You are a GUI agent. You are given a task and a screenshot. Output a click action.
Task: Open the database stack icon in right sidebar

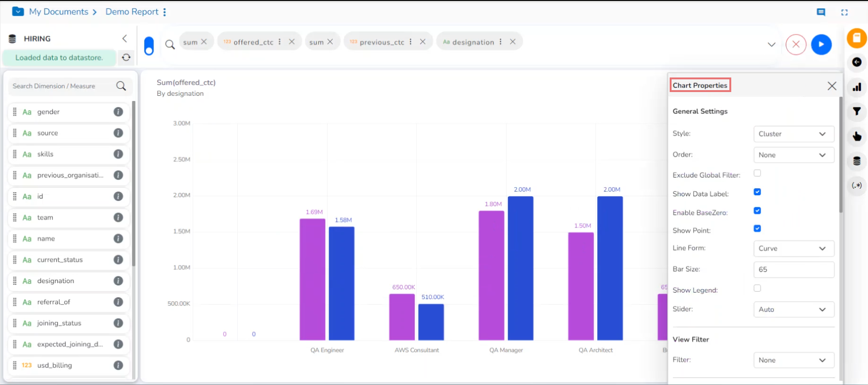[x=857, y=161]
